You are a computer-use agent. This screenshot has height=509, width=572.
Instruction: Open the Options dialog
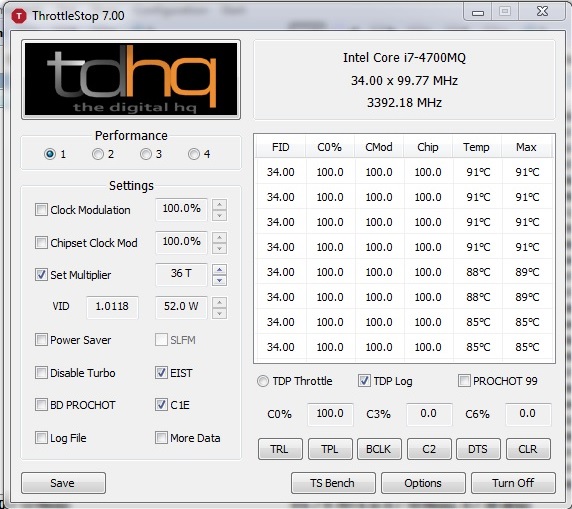pyautogui.click(x=423, y=483)
